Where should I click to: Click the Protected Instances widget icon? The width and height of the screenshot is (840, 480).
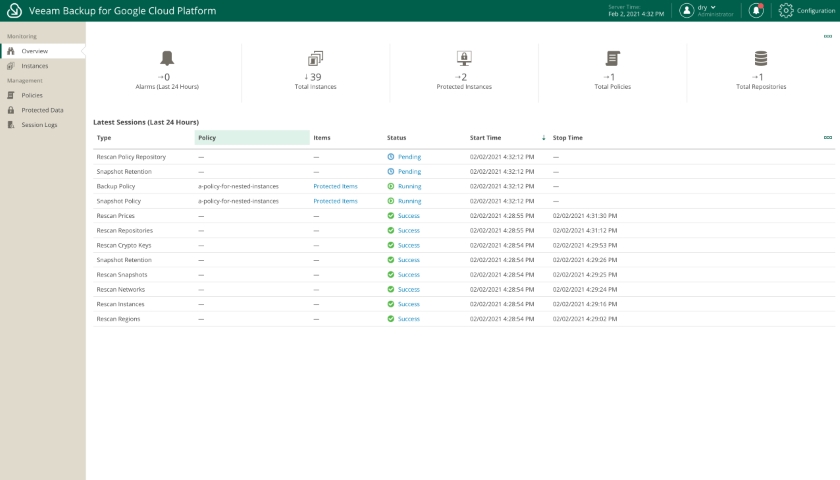pyautogui.click(x=464, y=58)
